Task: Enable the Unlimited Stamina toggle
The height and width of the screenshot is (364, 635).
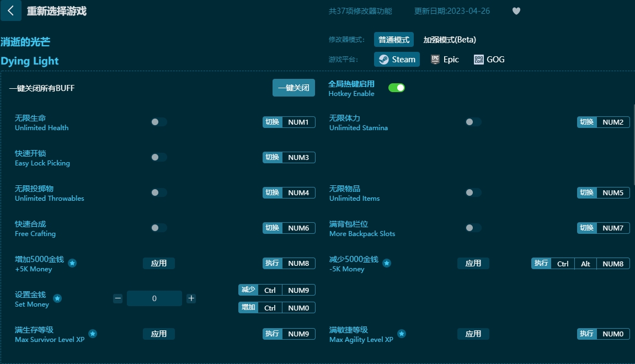Action: point(473,122)
